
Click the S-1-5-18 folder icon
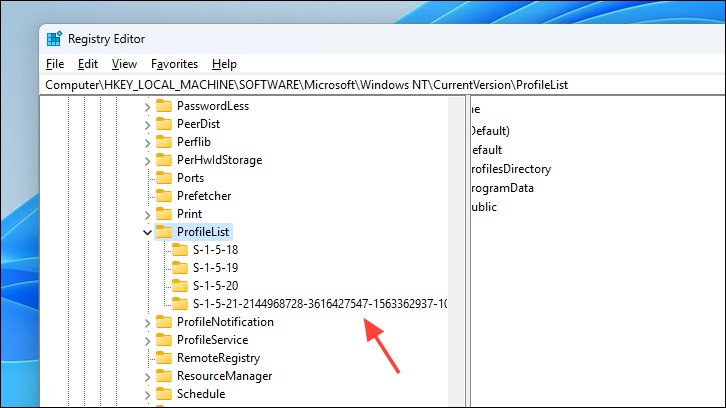pos(180,250)
